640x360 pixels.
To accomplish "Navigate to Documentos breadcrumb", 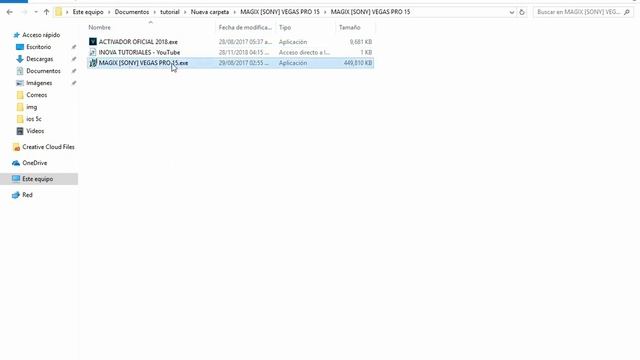I will point(131,12).
